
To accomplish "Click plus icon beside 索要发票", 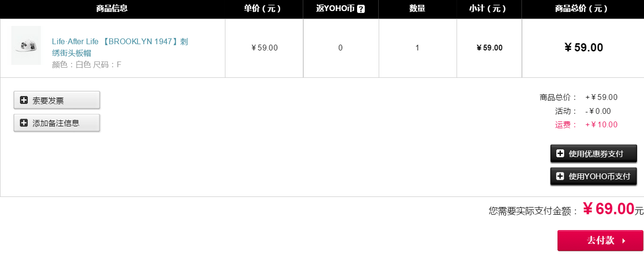I will coord(24,100).
